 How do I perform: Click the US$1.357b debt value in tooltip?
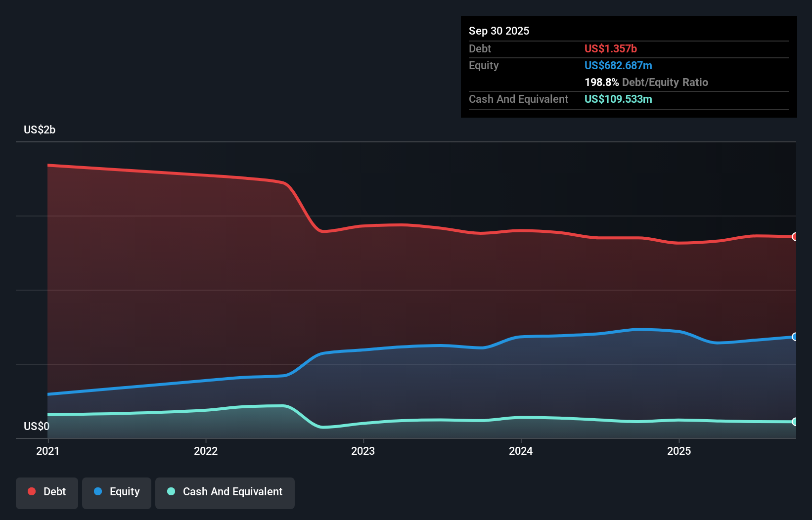point(611,48)
